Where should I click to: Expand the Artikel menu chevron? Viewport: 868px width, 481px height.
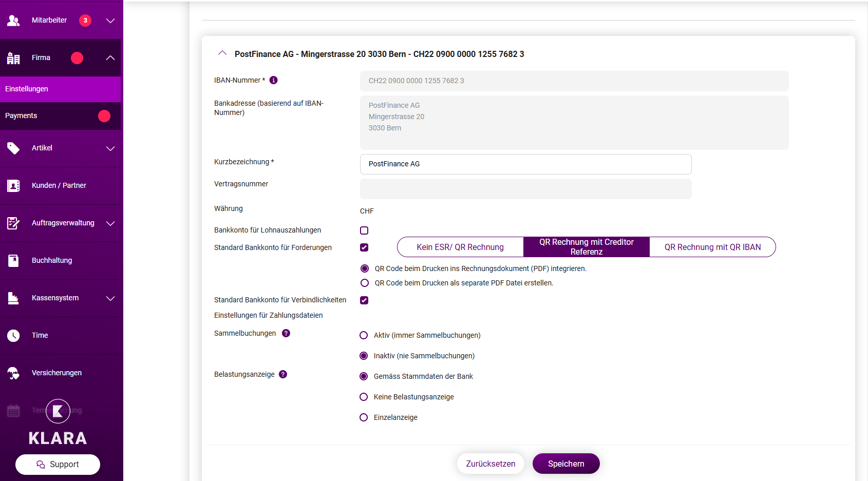[110, 148]
